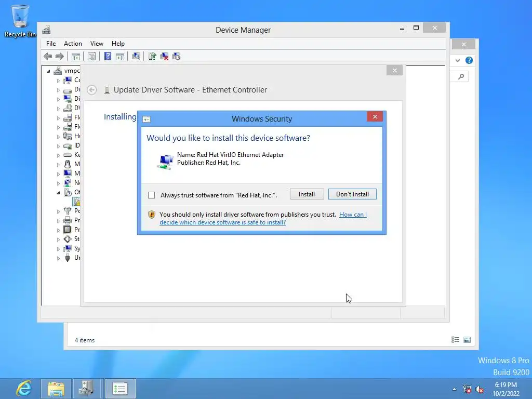This screenshot has width=532, height=399.
Task: Switch to large icons view in Explorer status bar
Action: coord(467,340)
